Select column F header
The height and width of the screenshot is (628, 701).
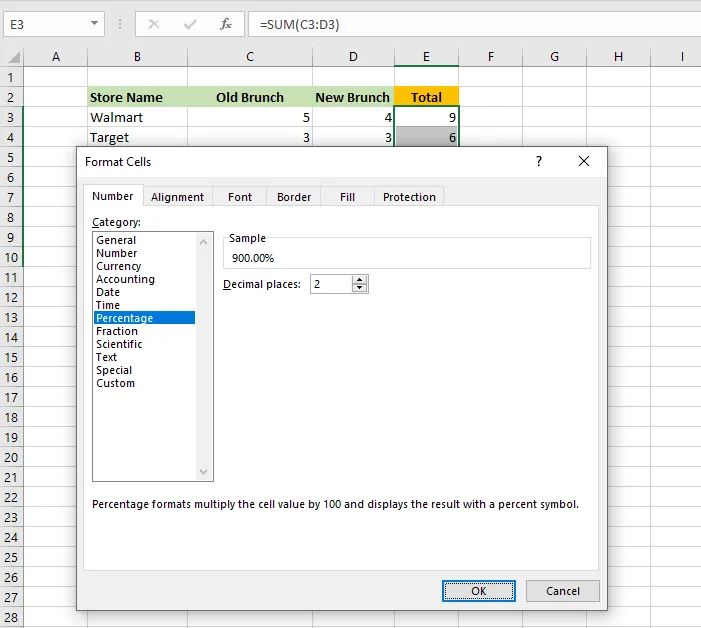pyautogui.click(x=490, y=57)
